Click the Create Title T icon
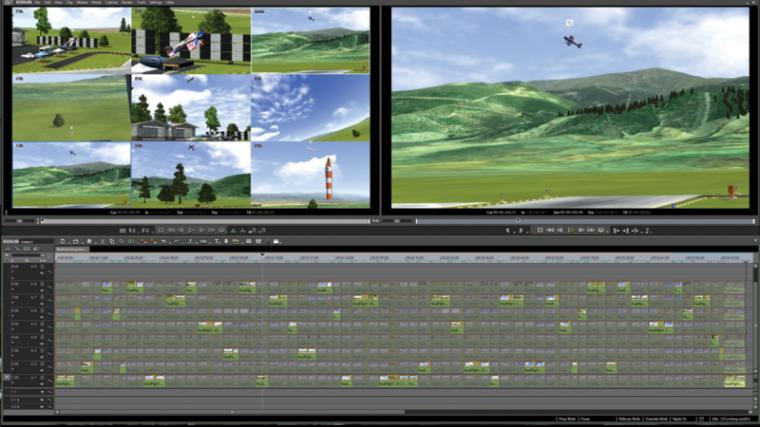 [x=217, y=241]
